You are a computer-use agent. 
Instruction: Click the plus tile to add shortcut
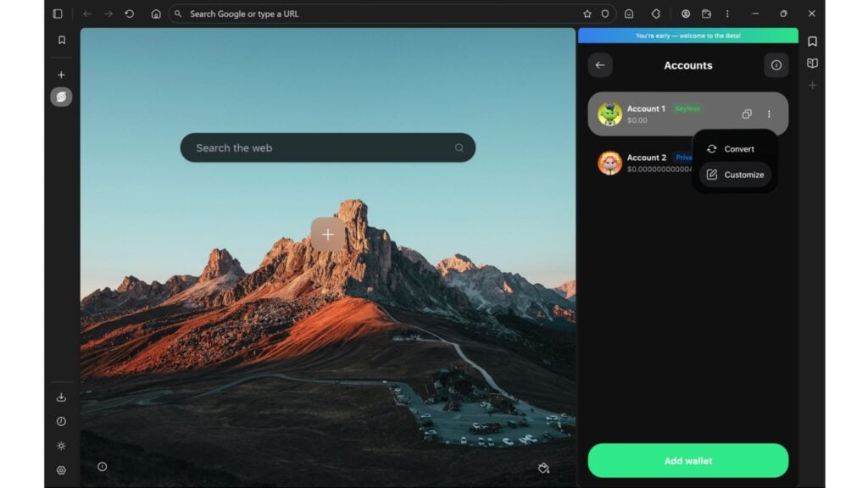[x=328, y=235]
